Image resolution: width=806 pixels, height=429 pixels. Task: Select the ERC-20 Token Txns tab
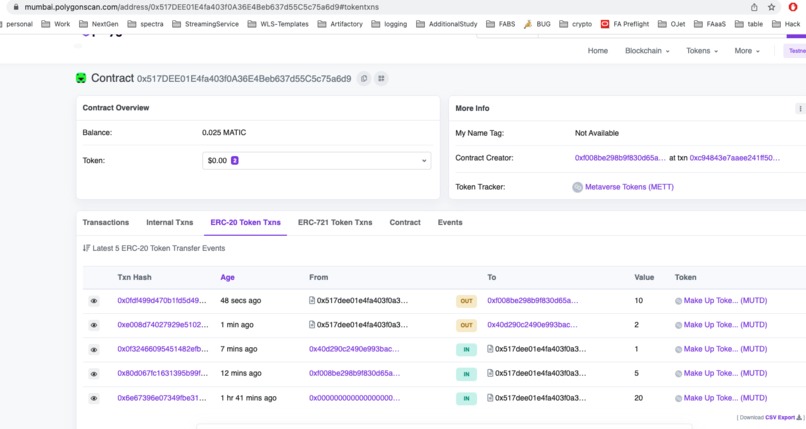(x=245, y=222)
